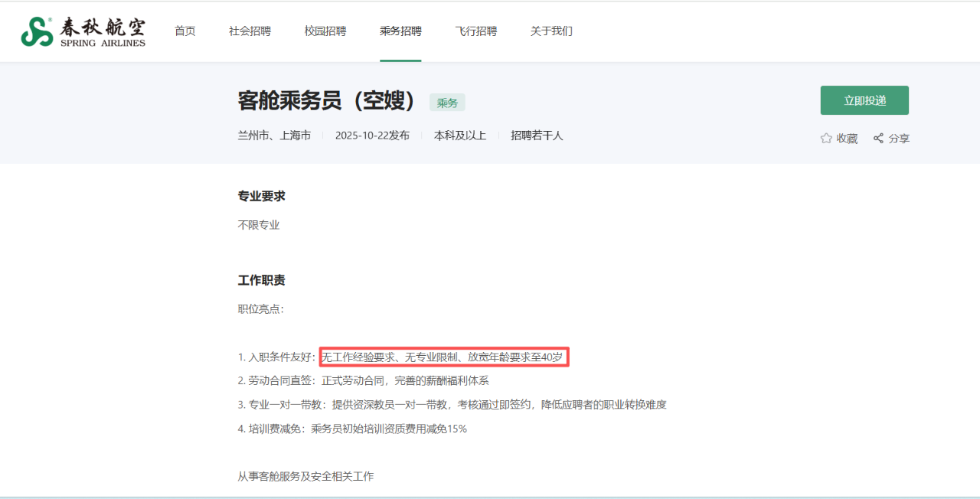
Task: Open the 飞行招聘 page
Action: pyautogui.click(x=476, y=31)
